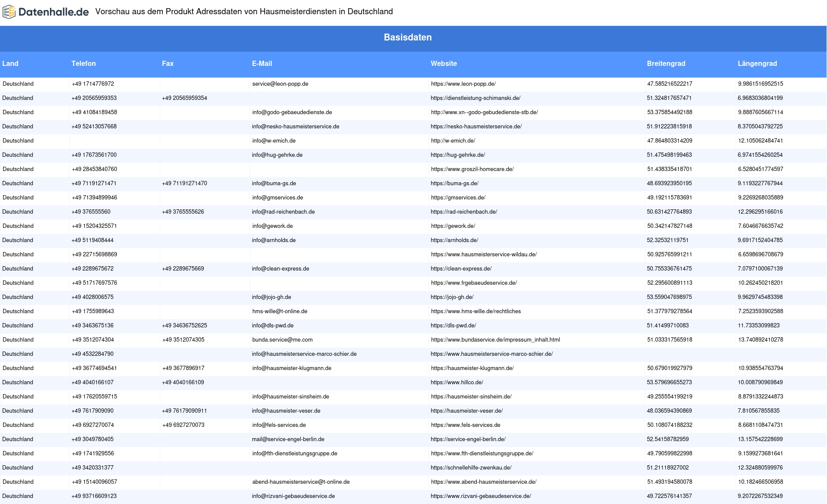Select fax number +49 6927270073
This screenshot has width=827, height=504.
click(x=183, y=425)
